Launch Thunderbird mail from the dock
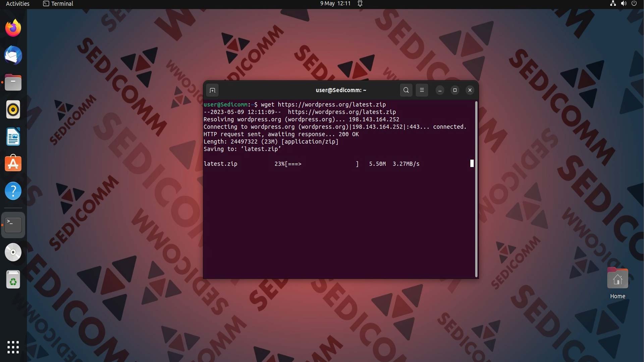644x362 pixels. pyautogui.click(x=13, y=55)
